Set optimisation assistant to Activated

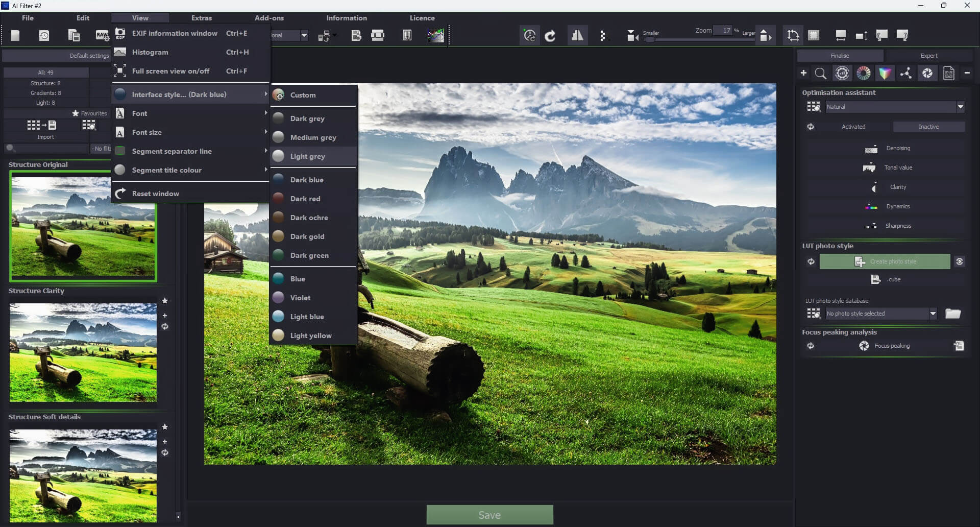[853, 126]
